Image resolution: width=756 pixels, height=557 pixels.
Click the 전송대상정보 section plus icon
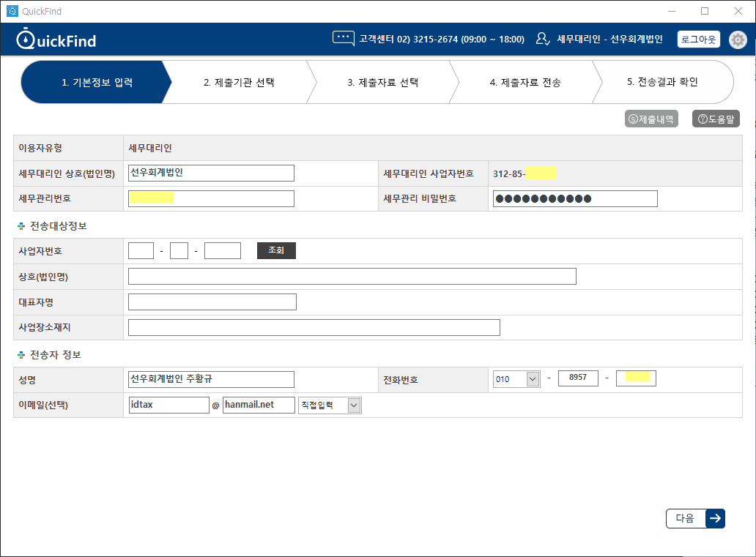(21, 226)
